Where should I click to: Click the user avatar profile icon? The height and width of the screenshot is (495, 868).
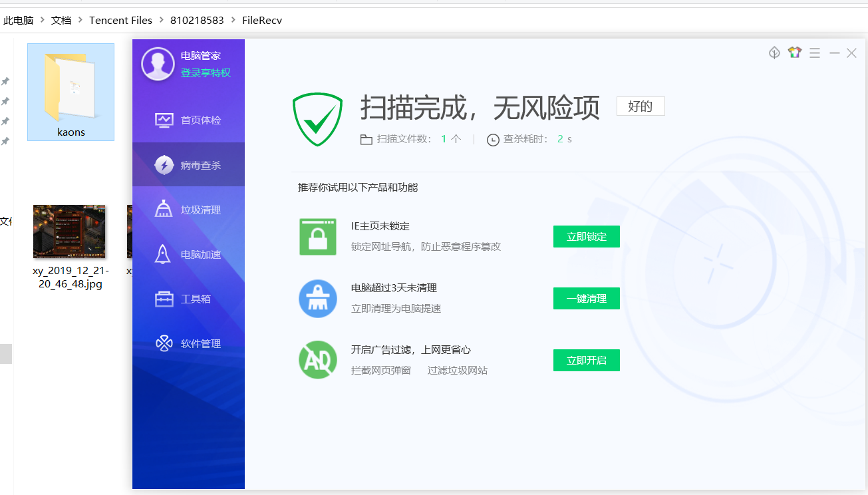coord(158,64)
